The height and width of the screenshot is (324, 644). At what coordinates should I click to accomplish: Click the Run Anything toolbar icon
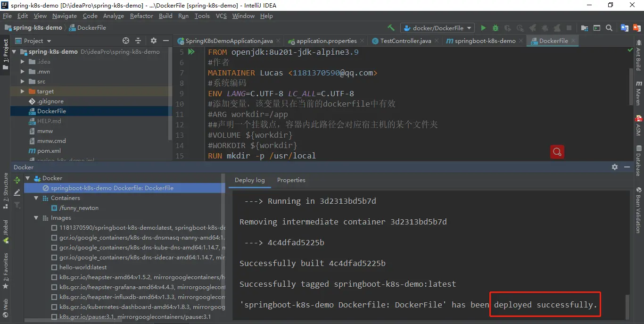(x=597, y=28)
